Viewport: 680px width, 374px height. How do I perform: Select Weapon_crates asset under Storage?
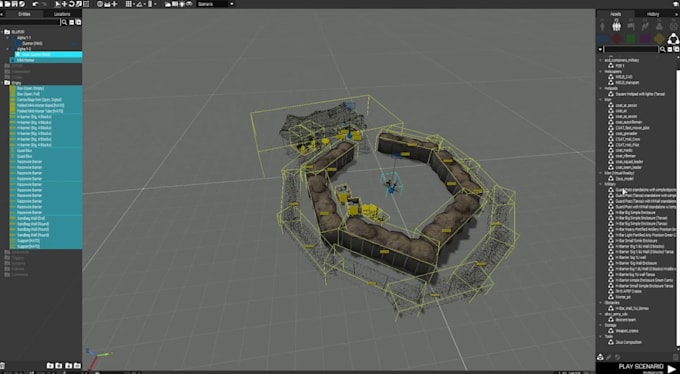coord(627,331)
